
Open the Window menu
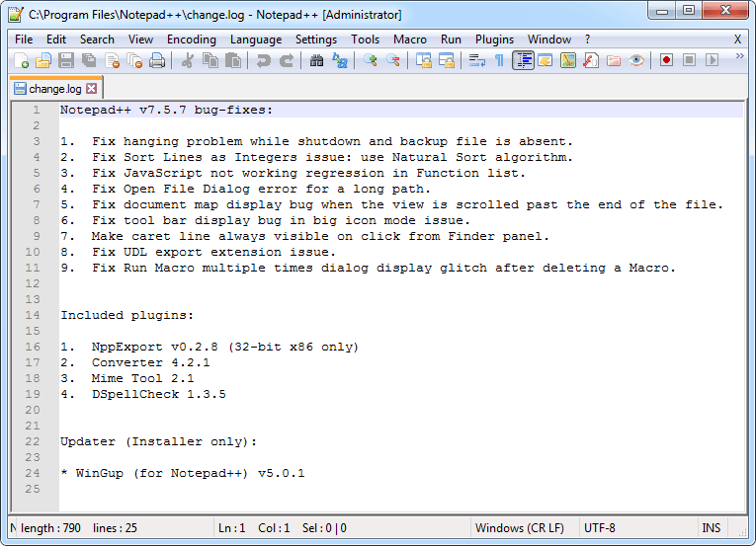pos(549,39)
